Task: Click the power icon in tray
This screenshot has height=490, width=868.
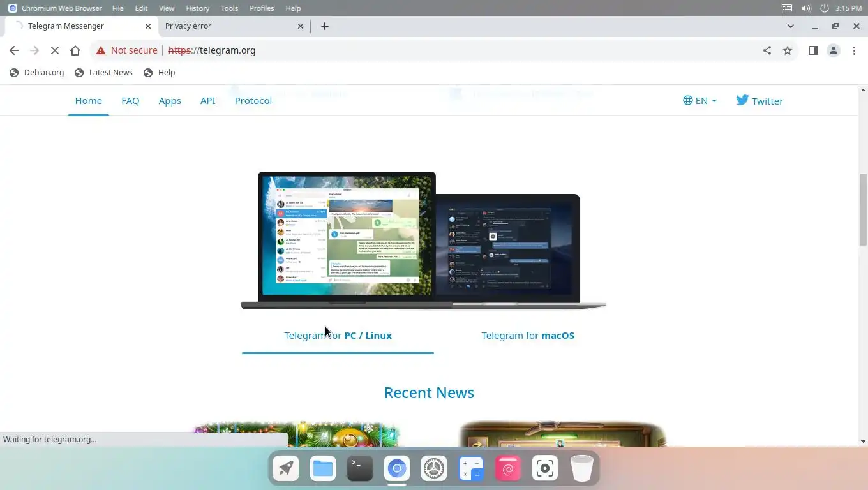Action: [x=824, y=8]
